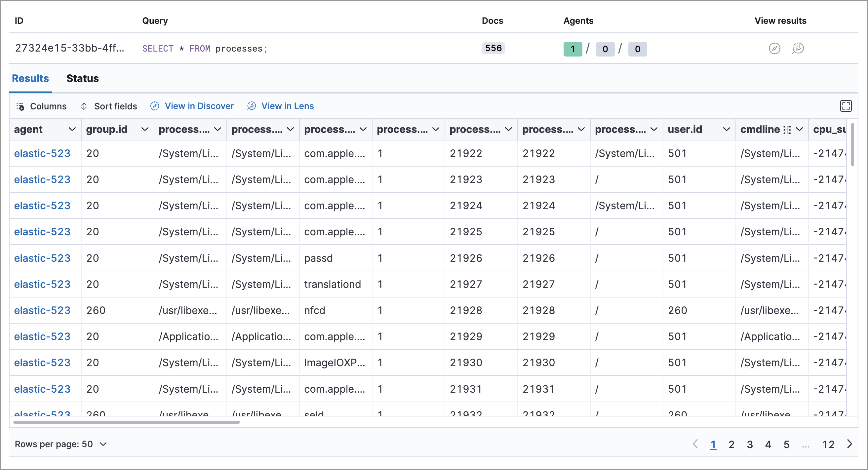Click the cmdline column expand icon
The height and width of the screenshot is (470, 868).
coord(787,130)
